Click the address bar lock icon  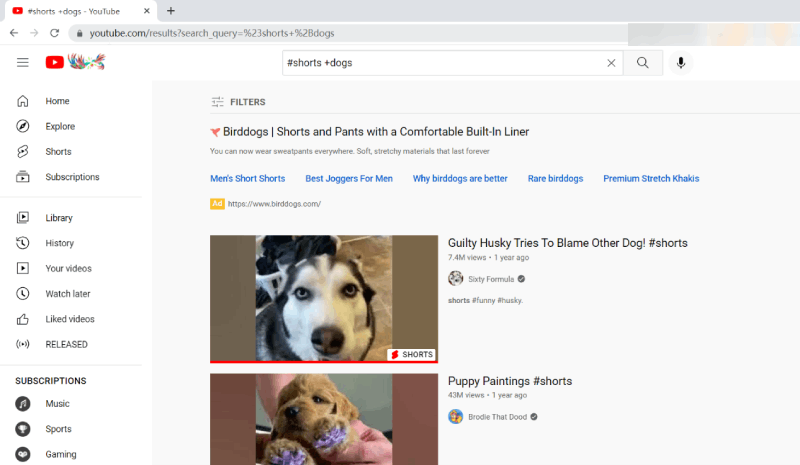(79, 33)
